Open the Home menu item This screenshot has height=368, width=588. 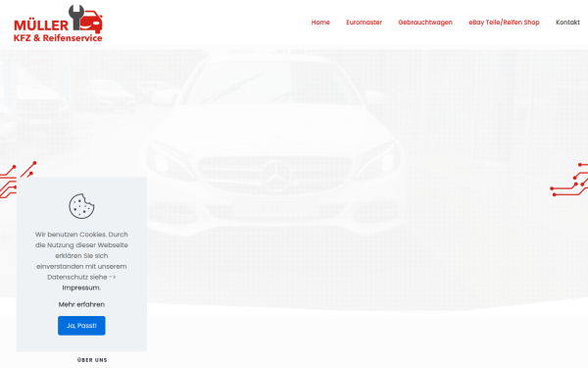point(320,23)
